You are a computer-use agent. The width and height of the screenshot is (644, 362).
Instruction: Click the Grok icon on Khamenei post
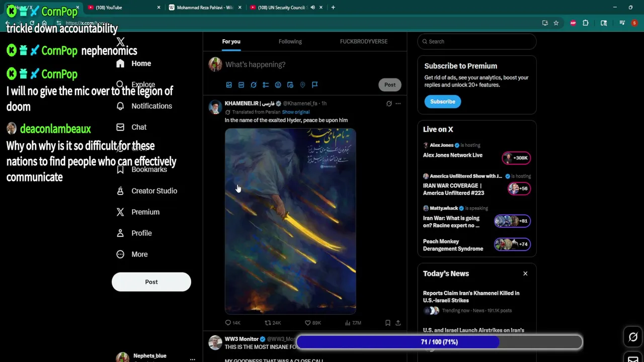(x=389, y=104)
